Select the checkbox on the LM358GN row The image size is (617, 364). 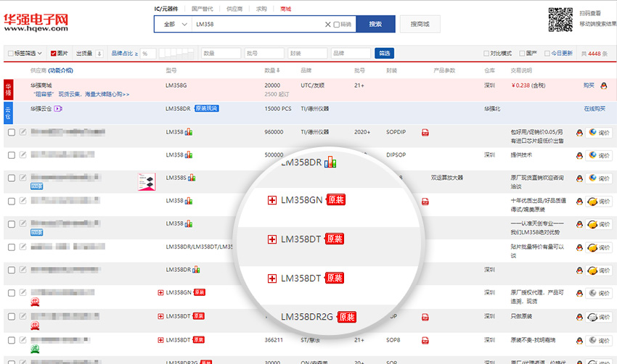tap(12, 293)
